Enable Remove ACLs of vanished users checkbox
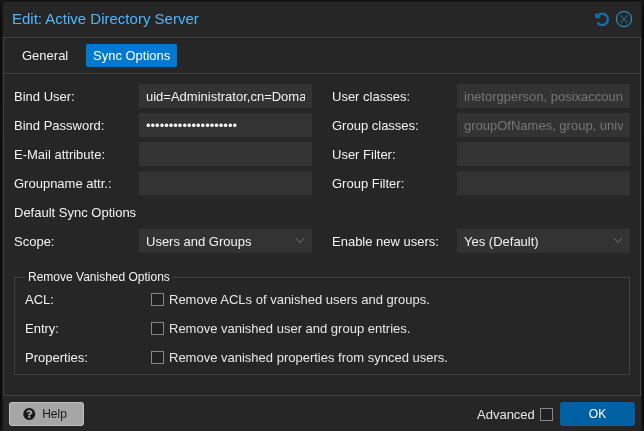Viewport: 644px width, 431px height. point(157,299)
